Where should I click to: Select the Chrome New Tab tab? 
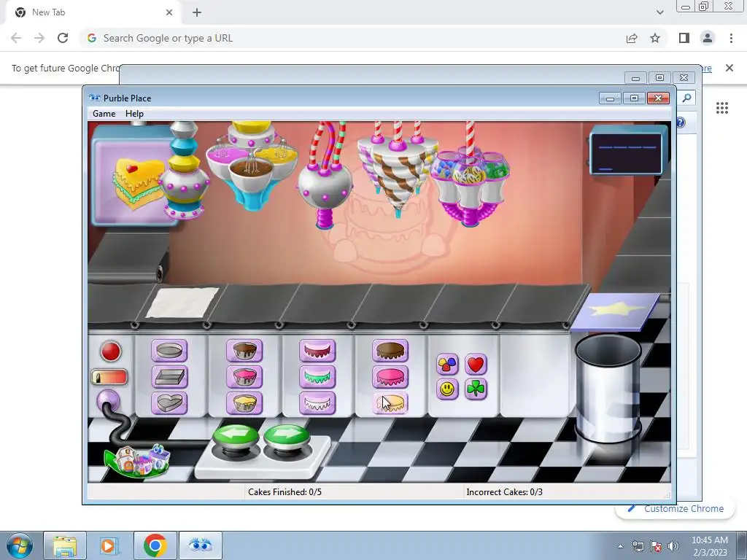pos(93,12)
